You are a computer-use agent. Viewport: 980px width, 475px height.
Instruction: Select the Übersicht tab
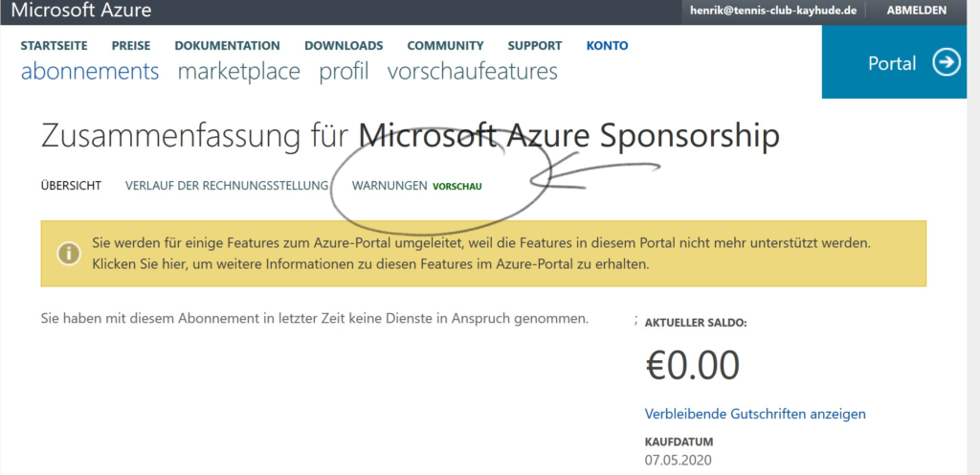71,186
